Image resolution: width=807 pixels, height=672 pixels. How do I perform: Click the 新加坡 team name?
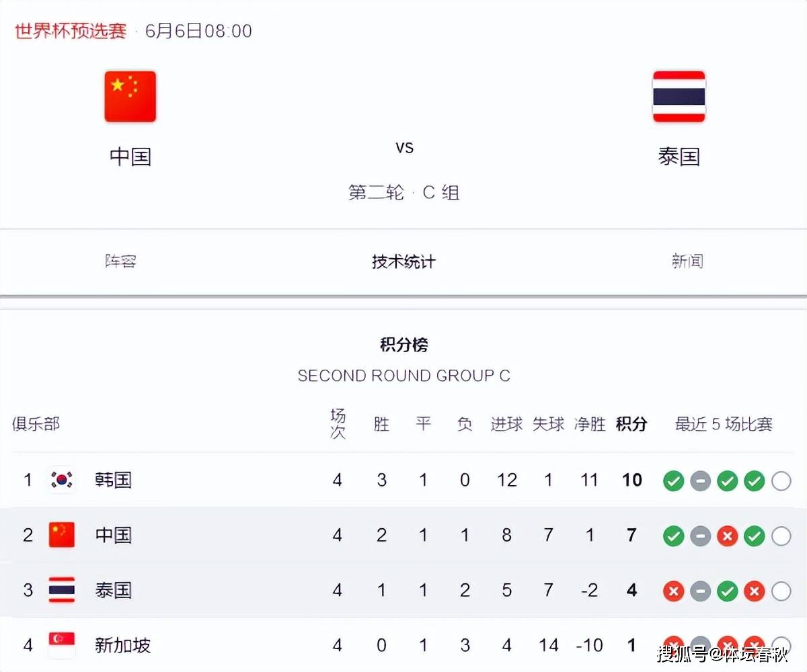(122, 645)
